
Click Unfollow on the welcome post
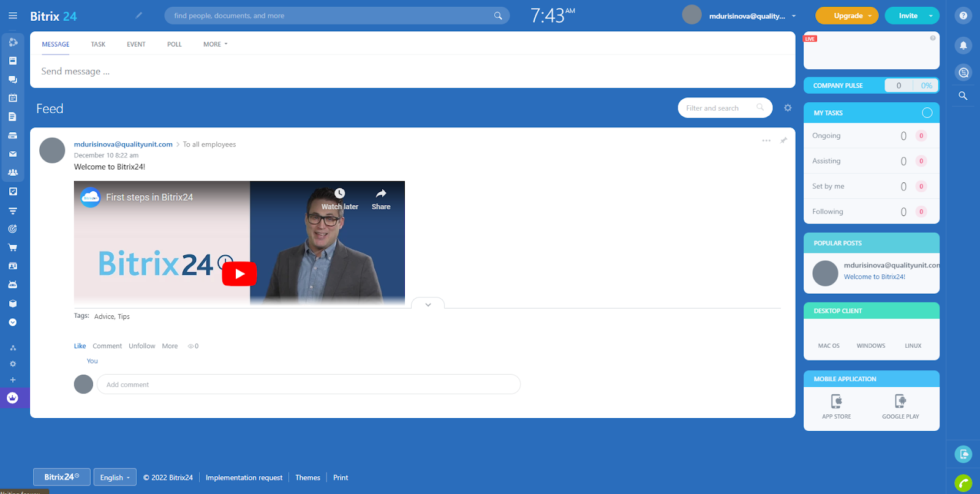pyautogui.click(x=141, y=346)
